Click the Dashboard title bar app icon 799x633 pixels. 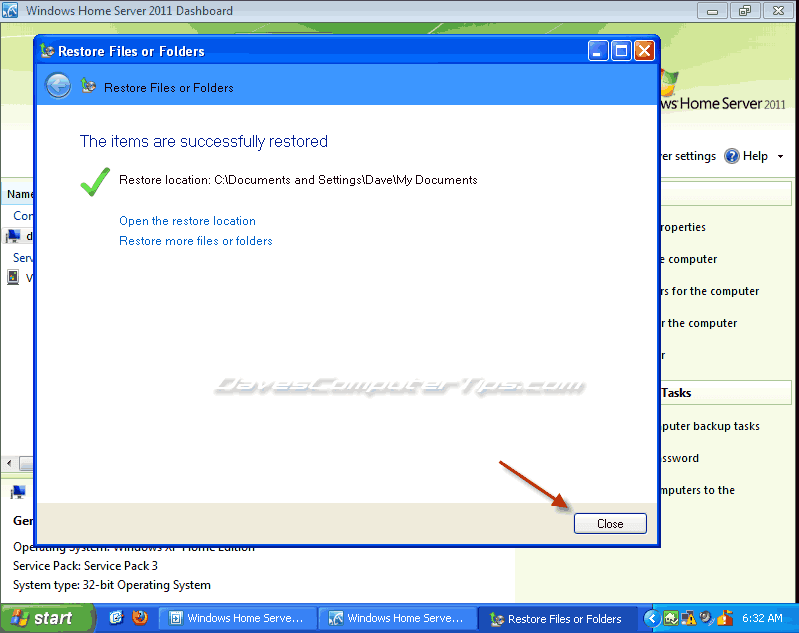tap(10, 10)
